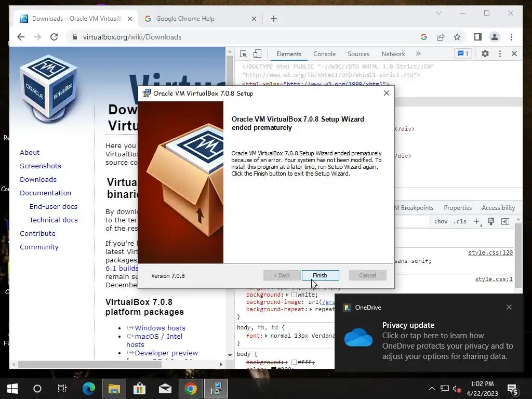
Task: Open Contribute link in sidebar
Action: click(x=37, y=233)
